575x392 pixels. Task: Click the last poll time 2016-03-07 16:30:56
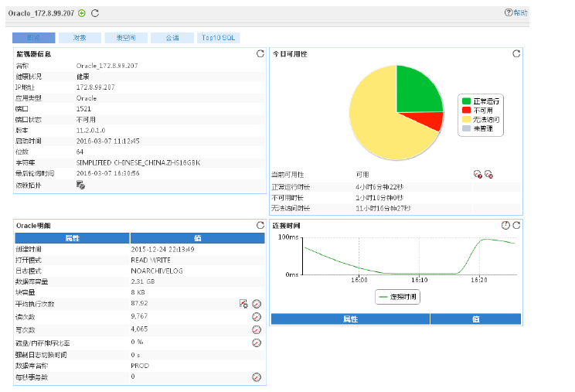coord(108,173)
